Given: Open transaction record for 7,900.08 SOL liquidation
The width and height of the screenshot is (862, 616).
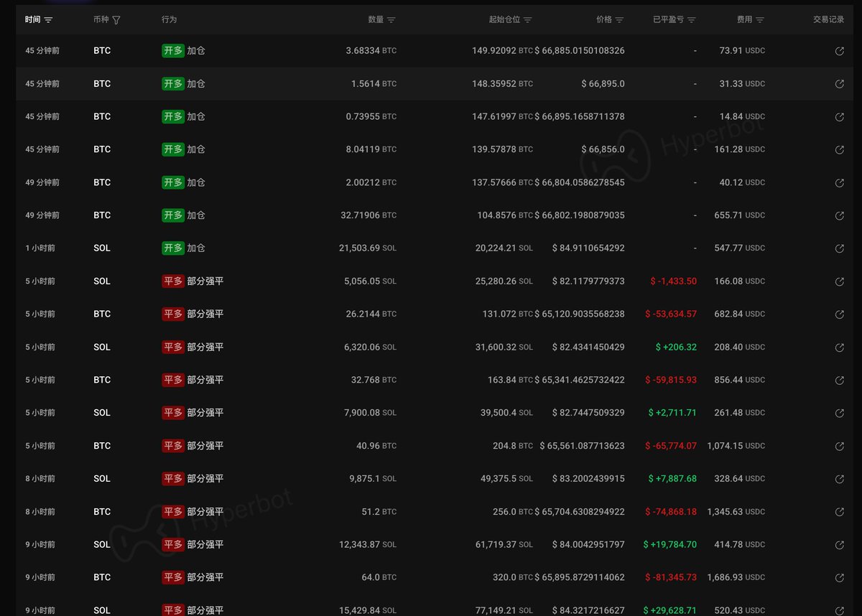Looking at the screenshot, I should tap(839, 413).
